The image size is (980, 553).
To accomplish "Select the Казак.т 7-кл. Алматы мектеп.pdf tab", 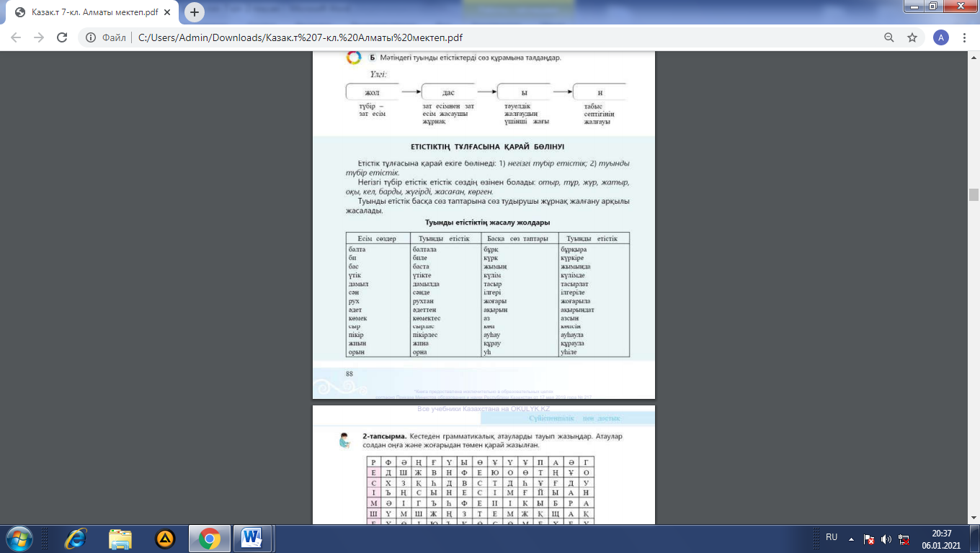I will tap(94, 12).
